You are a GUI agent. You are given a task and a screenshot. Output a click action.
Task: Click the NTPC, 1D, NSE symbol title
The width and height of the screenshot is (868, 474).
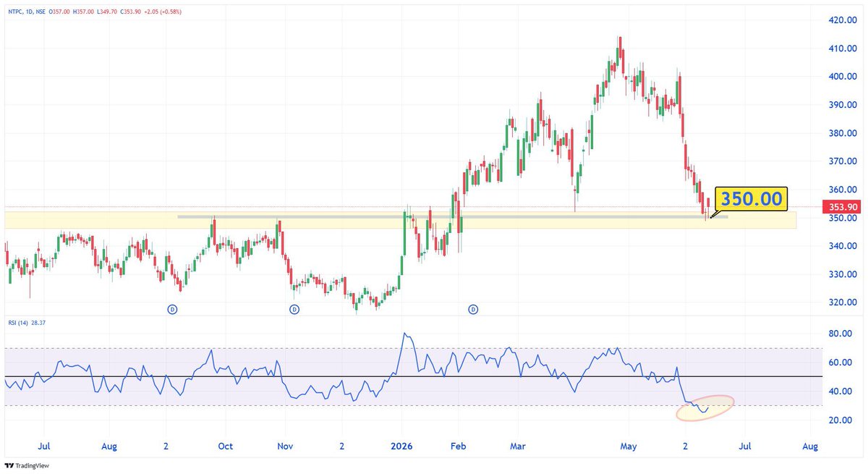coord(26,12)
